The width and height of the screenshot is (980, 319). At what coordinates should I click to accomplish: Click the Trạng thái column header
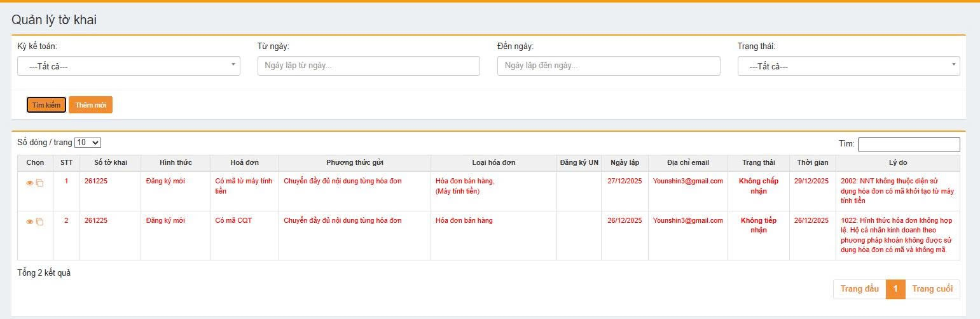point(758,163)
